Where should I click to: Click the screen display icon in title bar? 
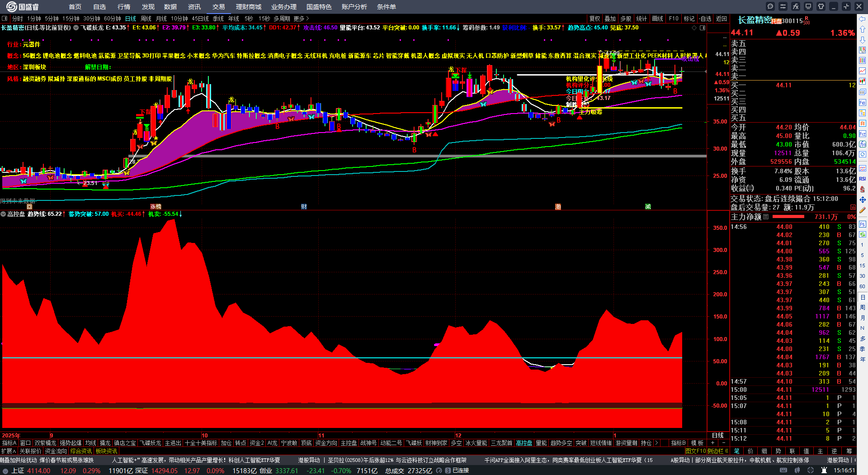point(808,6)
